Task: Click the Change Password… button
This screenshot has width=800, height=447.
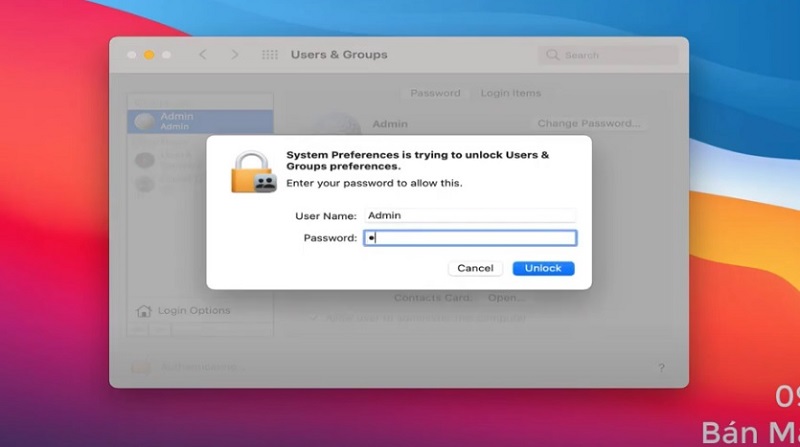Action: pos(589,123)
